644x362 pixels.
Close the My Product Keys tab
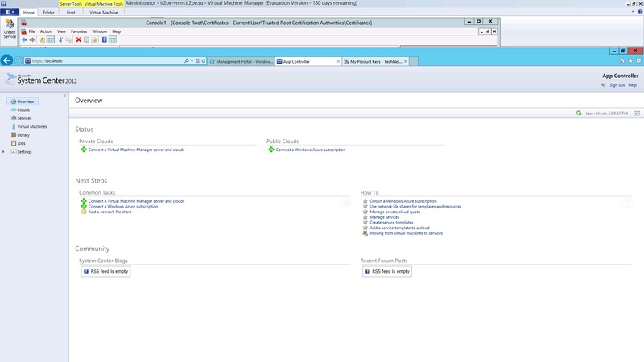[406, 61]
